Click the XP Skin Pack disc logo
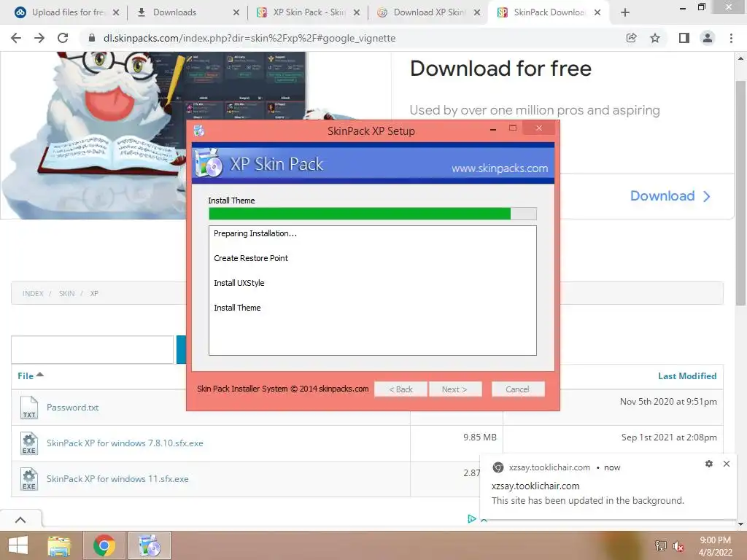Screen dimensions: 747x560 (x=209, y=163)
